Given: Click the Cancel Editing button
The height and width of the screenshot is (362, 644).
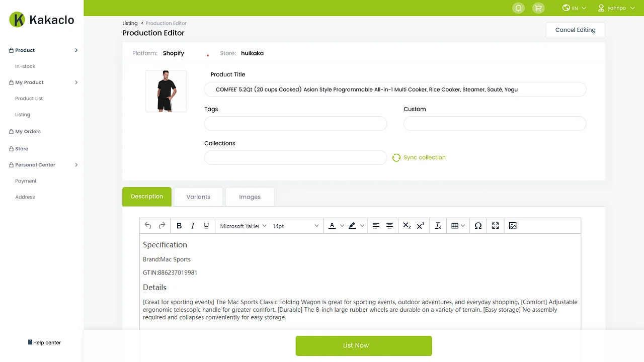Looking at the screenshot, I should [575, 30].
